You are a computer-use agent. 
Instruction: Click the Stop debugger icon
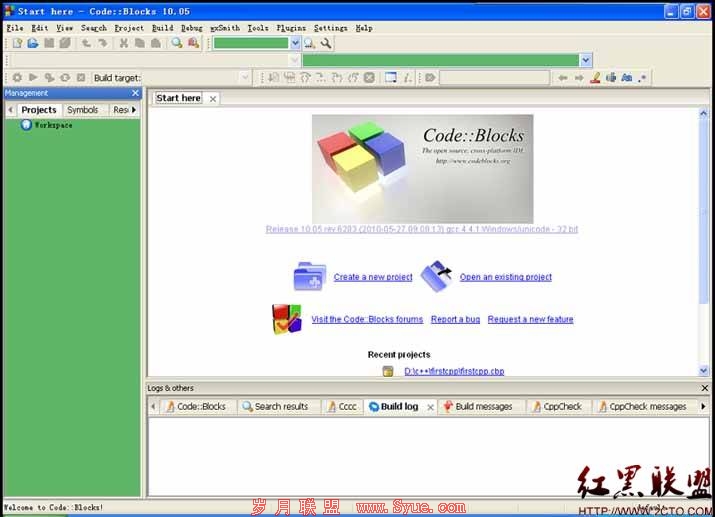pos(369,78)
